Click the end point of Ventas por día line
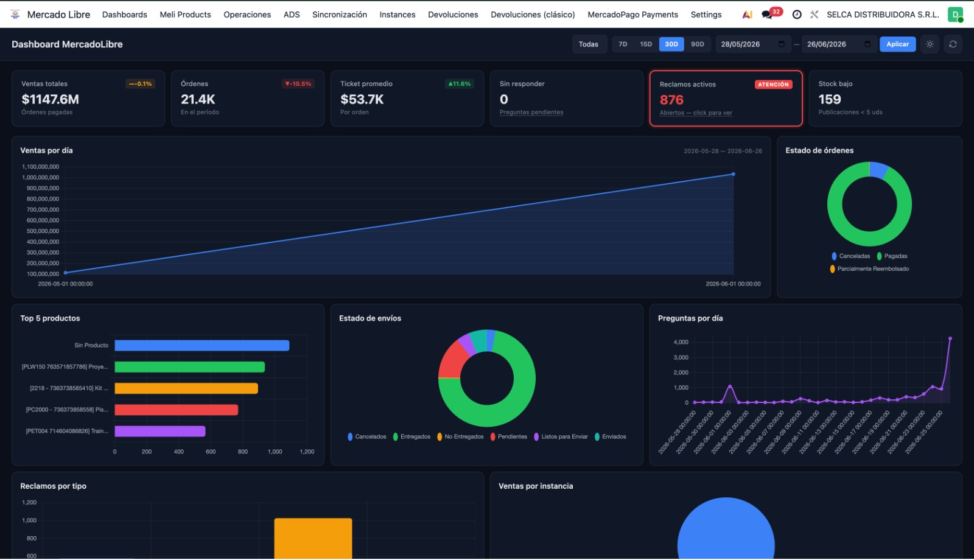Viewport: 974px width, 560px height. (x=734, y=174)
